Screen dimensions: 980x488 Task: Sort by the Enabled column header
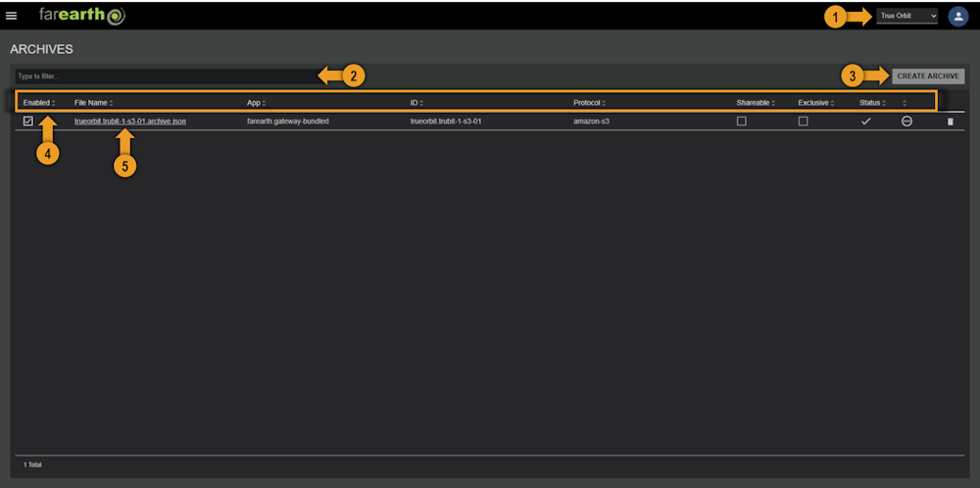39,103
